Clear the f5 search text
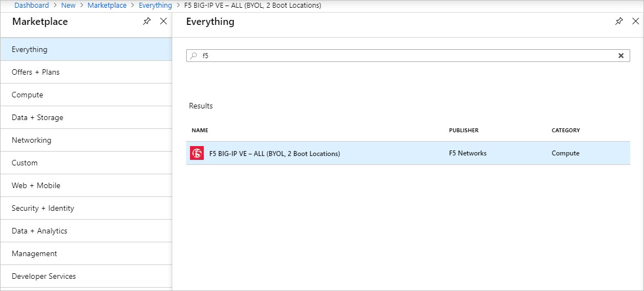 [621, 56]
